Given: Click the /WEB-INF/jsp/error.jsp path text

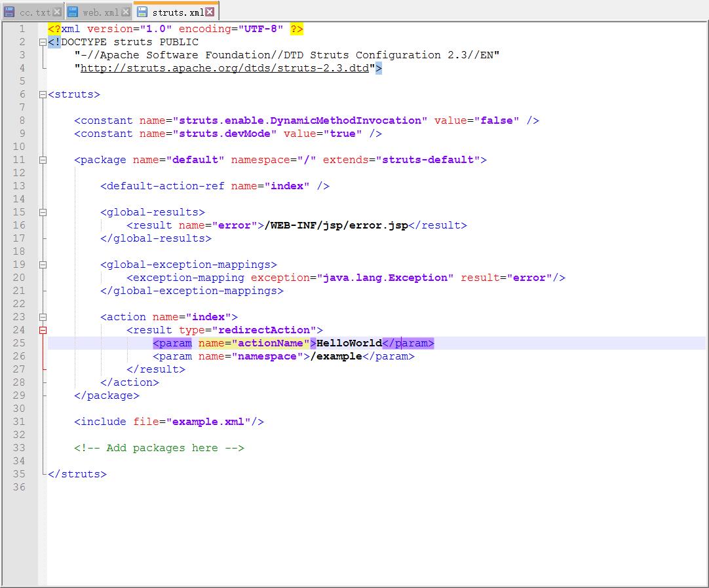Looking at the screenshot, I should tap(336, 225).
